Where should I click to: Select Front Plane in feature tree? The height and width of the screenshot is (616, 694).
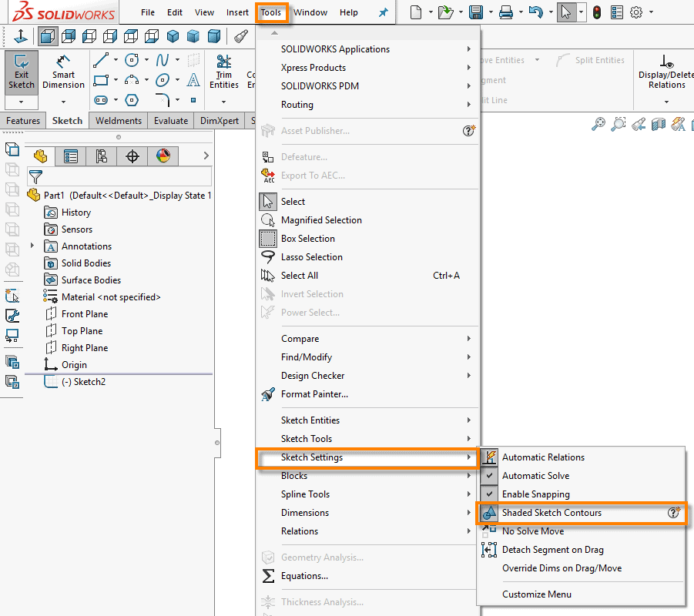click(x=85, y=314)
